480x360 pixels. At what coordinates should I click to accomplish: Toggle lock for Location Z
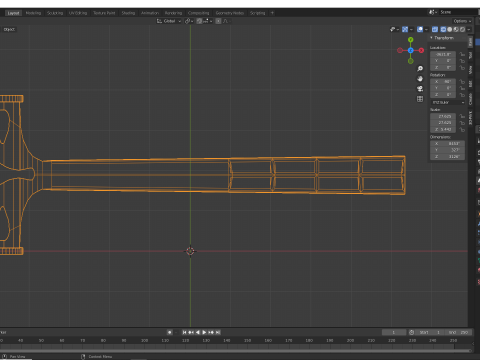tap(462, 68)
